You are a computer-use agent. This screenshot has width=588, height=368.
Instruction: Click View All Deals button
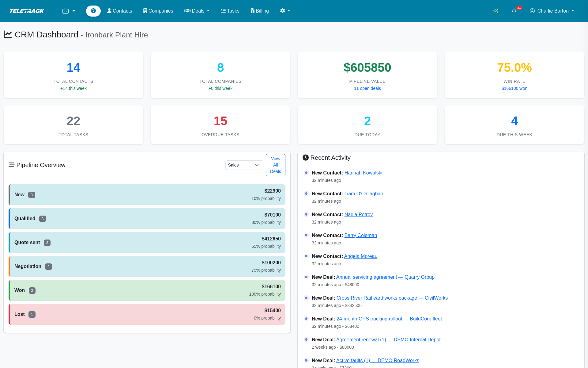(x=276, y=165)
